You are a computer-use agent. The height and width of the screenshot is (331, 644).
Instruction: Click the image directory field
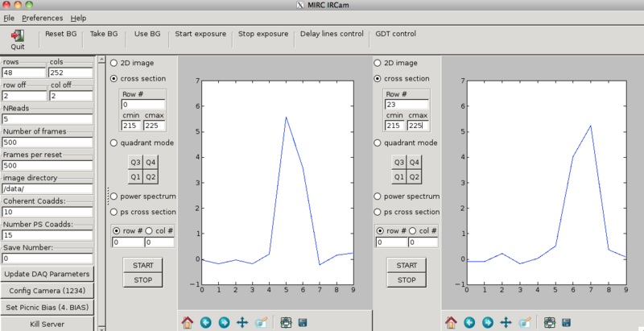point(47,189)
